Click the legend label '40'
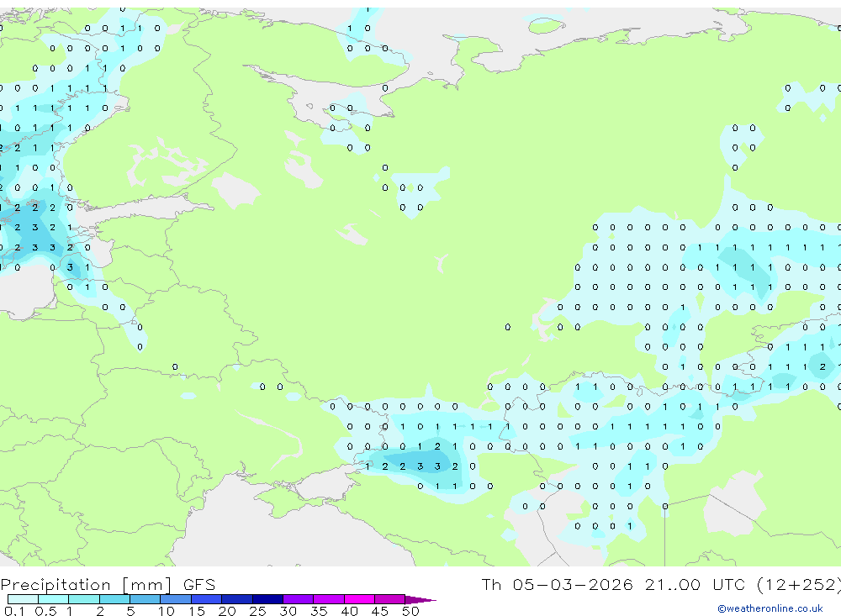 [x=349, y=611]
